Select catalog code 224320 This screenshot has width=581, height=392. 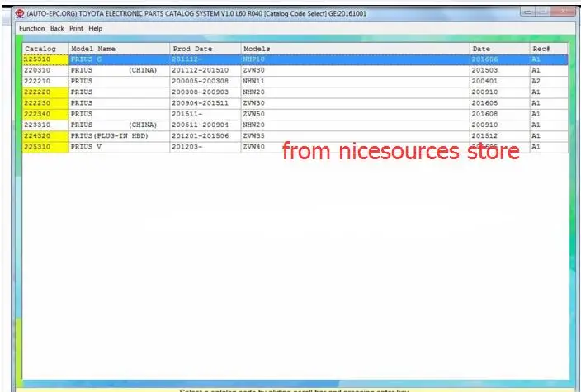45,135
